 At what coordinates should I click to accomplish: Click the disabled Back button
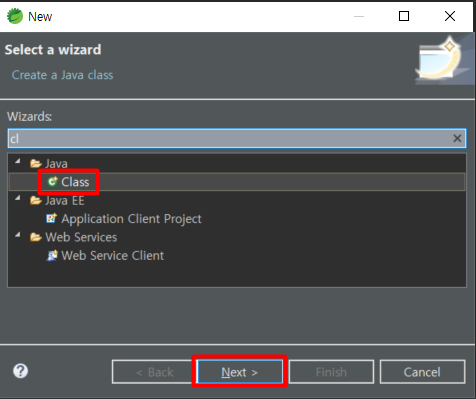155,372
